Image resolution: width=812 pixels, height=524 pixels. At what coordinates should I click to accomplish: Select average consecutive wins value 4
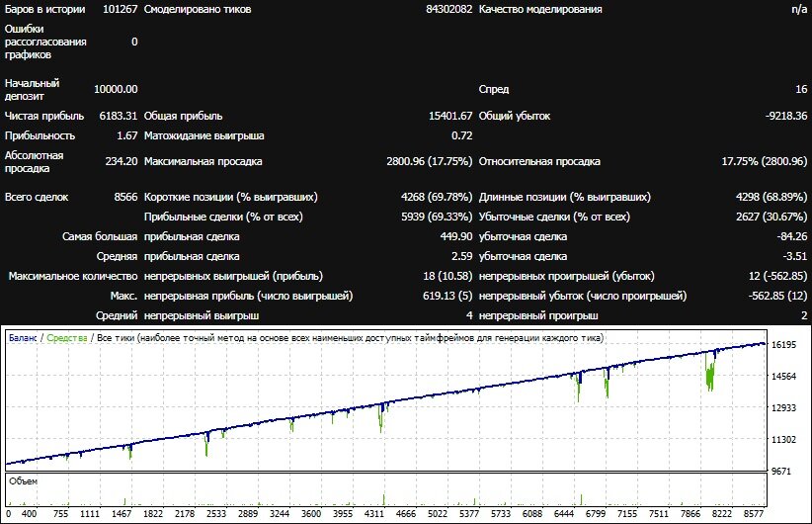(x=469, y=315)
